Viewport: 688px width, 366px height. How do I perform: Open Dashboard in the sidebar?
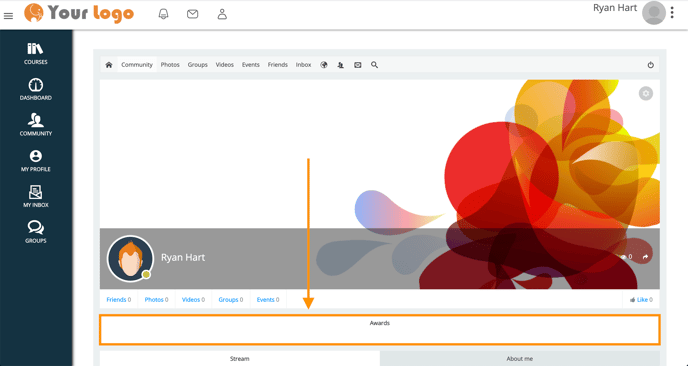point(36,90)
